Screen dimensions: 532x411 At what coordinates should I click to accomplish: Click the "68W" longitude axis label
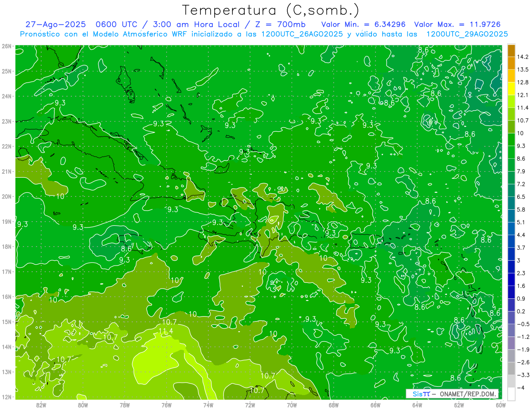333,405
